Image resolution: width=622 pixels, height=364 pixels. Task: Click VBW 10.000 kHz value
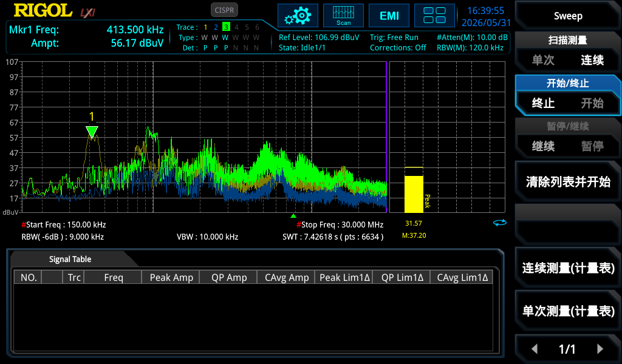208,237
